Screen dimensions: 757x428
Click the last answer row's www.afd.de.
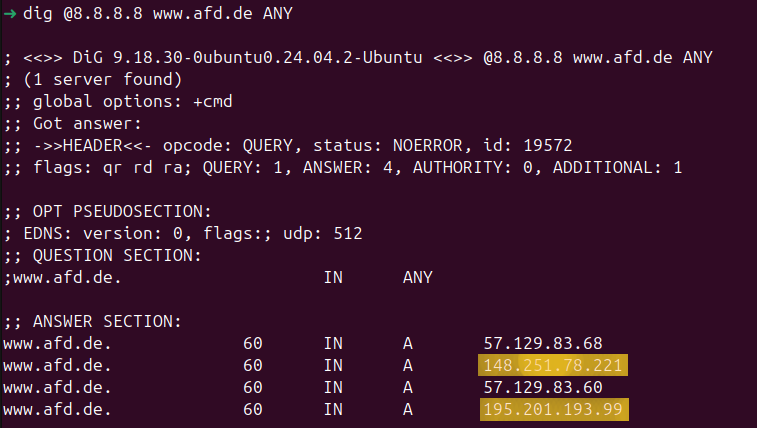57,410
